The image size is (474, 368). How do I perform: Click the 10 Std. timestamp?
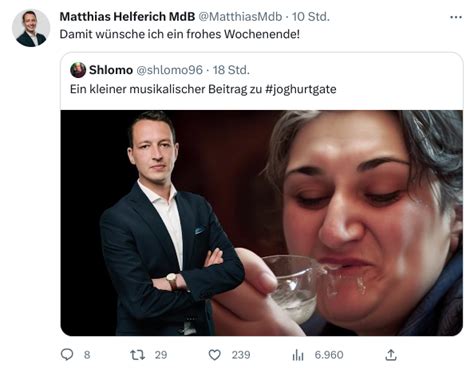click(311, 17)
